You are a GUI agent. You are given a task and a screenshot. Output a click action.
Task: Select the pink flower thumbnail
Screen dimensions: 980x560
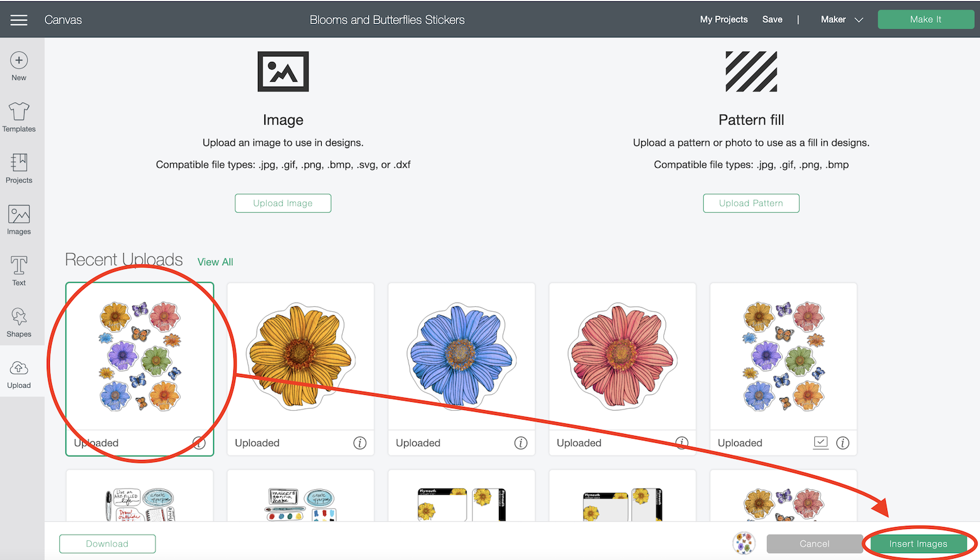point(623,356)
